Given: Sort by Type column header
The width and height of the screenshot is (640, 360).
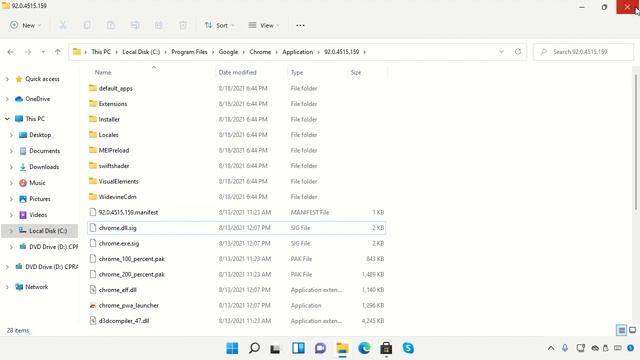Looking at the screenshot, I should click(297, 72).
